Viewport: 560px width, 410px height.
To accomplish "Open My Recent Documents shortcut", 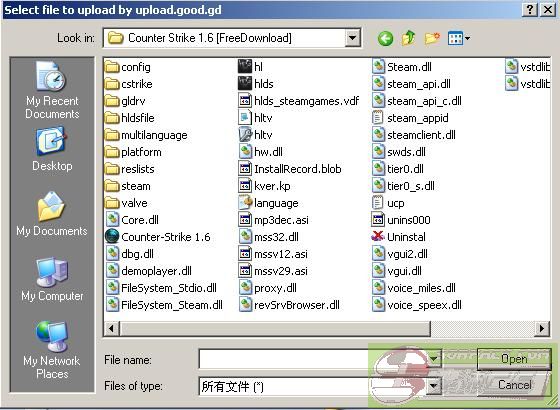I will pyautogui.click(x=52, y=90).
